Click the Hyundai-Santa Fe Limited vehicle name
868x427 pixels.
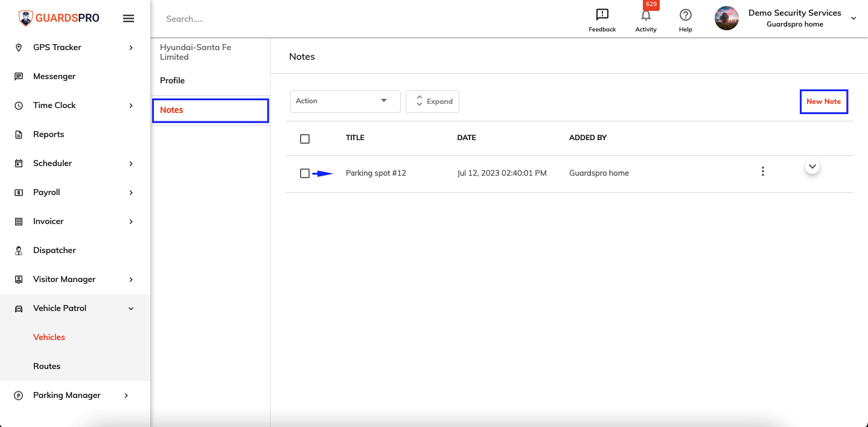[x=196, y=52]
